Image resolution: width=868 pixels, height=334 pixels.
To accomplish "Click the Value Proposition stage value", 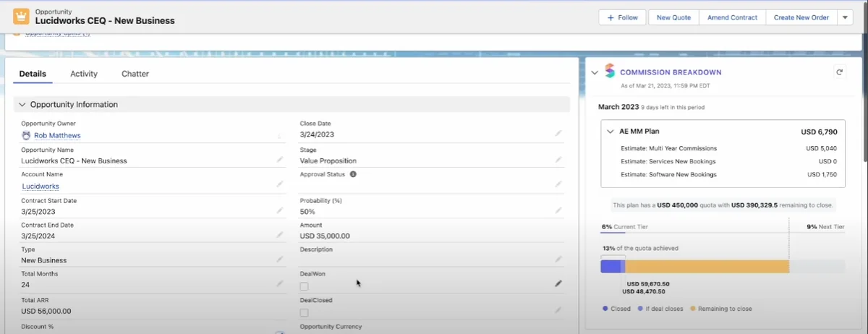I will 328,160.
